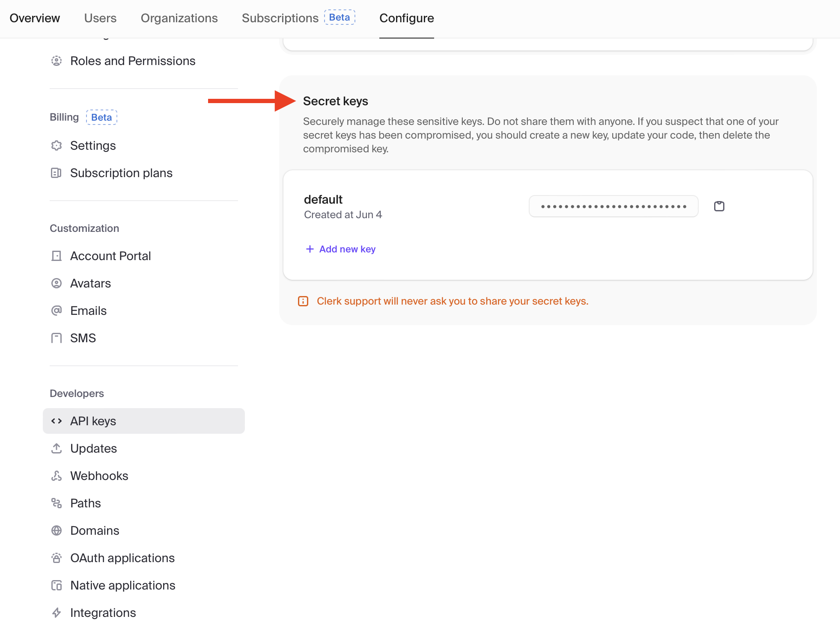Screen dimensions: 840x634
Task: Open the Users tab
Action: click(100, 18)
